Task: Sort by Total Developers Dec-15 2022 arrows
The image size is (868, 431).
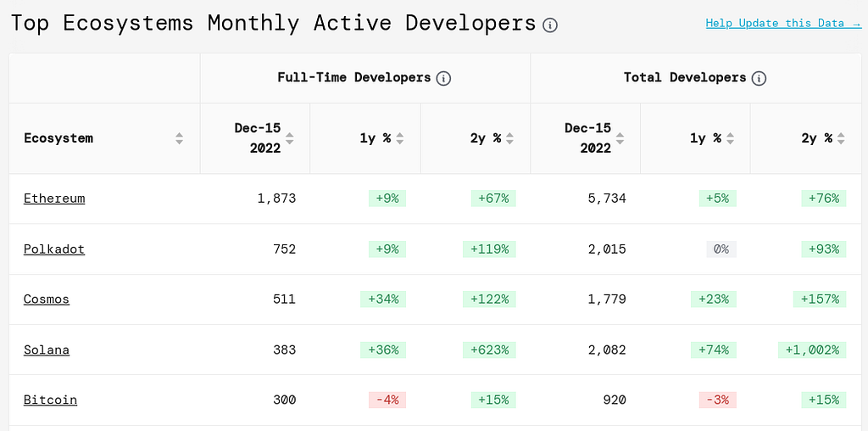Action: (x=620, y=138)
